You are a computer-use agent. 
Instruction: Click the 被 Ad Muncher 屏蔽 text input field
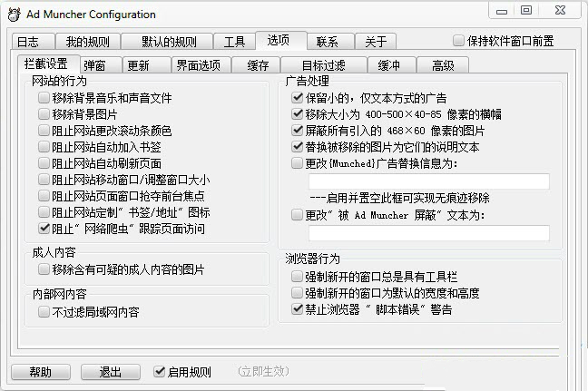pos(429,233)
